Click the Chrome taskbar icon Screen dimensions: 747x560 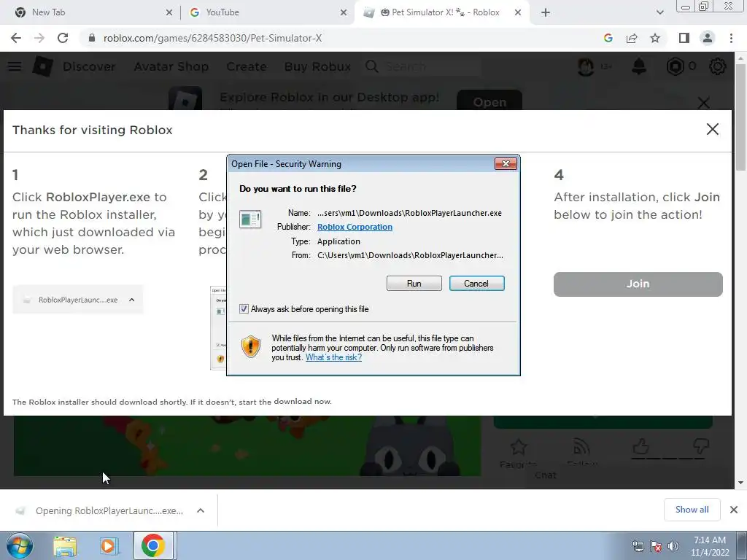[153, 545]
